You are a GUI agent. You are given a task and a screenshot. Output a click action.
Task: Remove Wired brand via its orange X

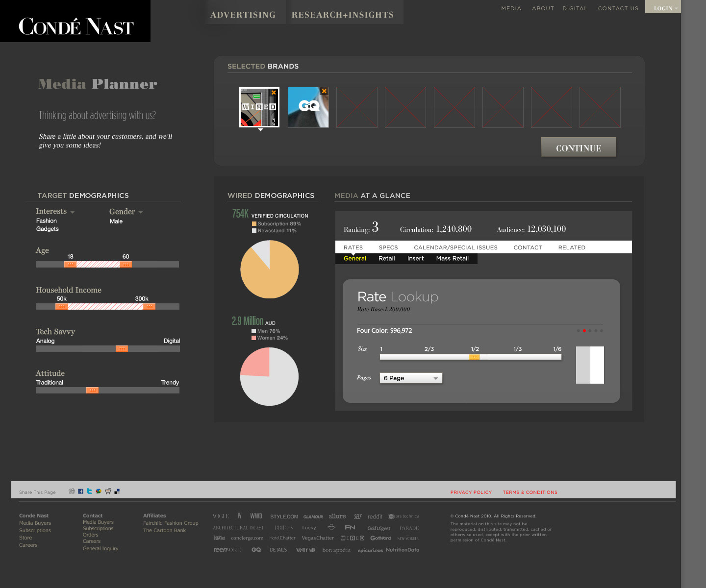coord(274,93)
